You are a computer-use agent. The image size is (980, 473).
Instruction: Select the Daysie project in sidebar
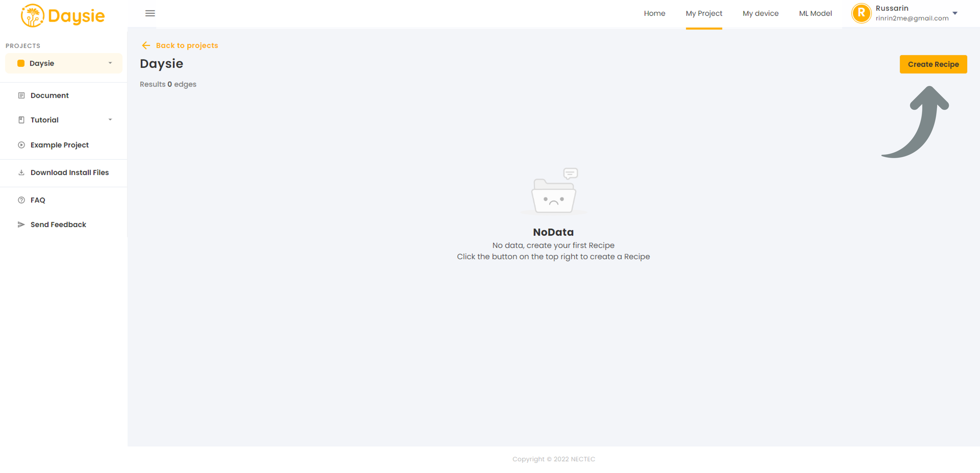pyautogui.click(x=64, y=63)
